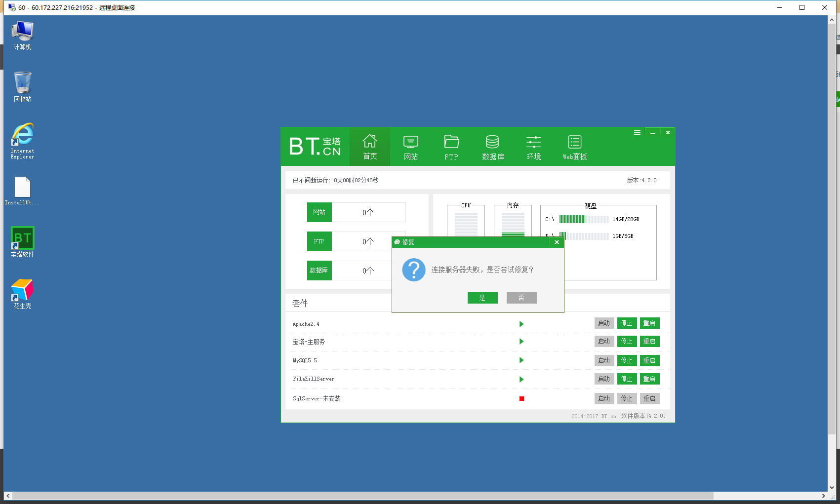Screen dimensions: 840x504
Task: Select the 宝塔软件 desktop shortcut
Action: [22, 242]
